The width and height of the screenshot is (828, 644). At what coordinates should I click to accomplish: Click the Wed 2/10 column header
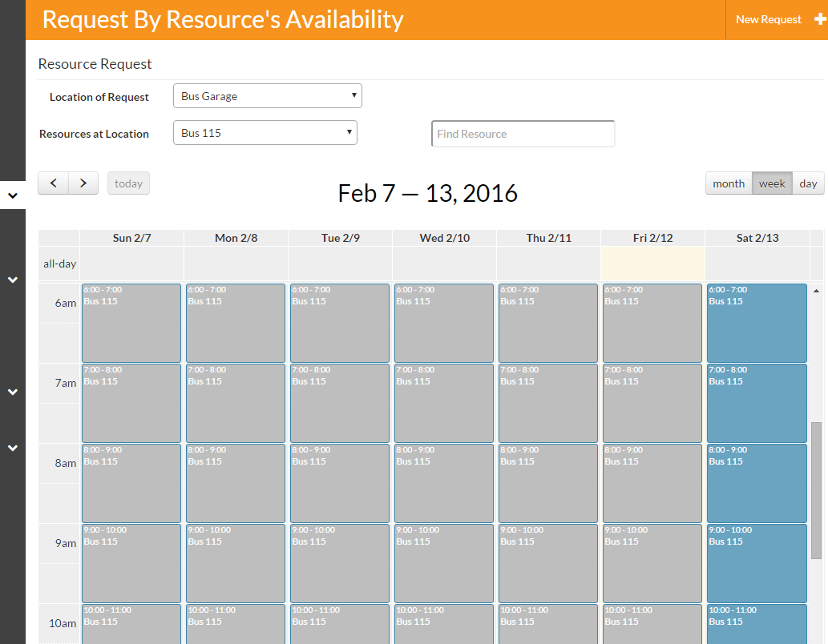coord(444,238)
